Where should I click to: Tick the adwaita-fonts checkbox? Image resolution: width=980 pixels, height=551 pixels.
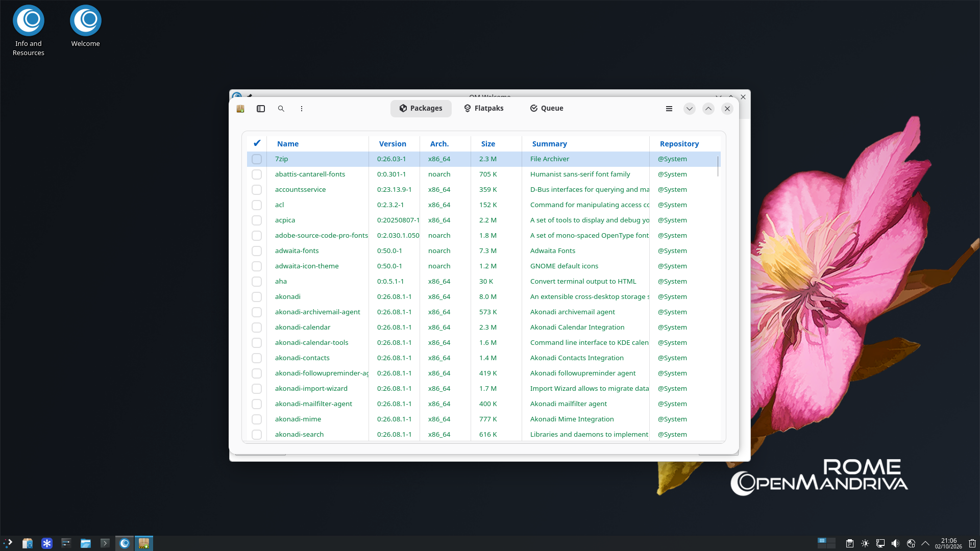pos(257,251)
